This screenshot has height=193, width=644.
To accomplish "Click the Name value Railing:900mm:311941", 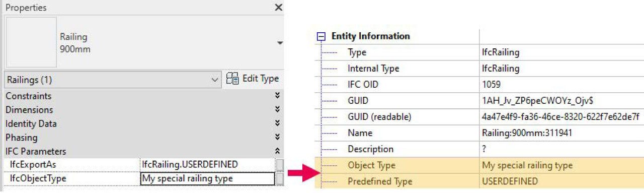I will click(527, 133).
